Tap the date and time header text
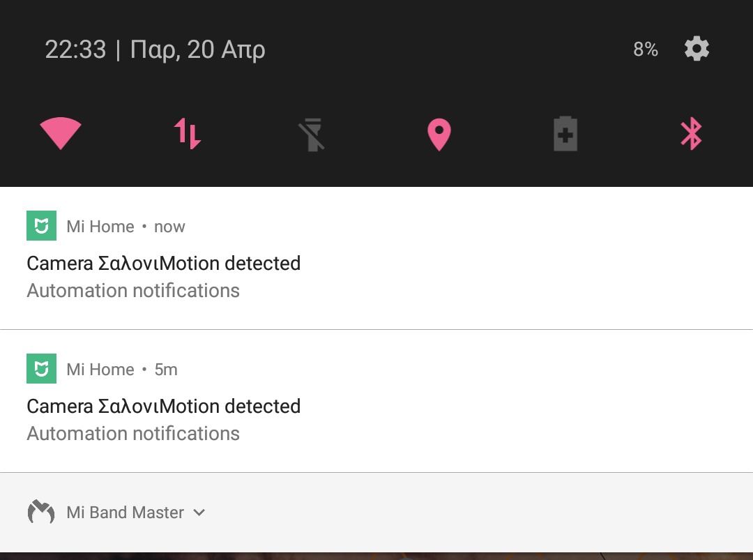 click(x=155, y=50)
